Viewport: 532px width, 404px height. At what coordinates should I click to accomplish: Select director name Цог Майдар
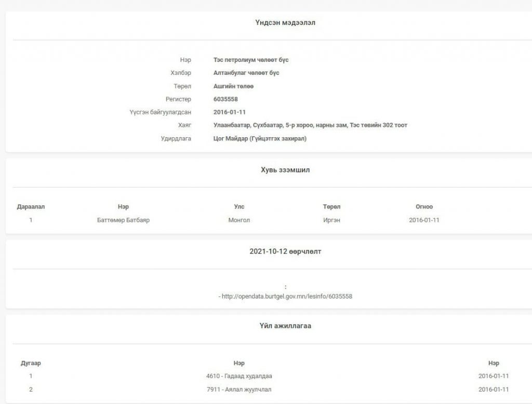click(260, 139)
